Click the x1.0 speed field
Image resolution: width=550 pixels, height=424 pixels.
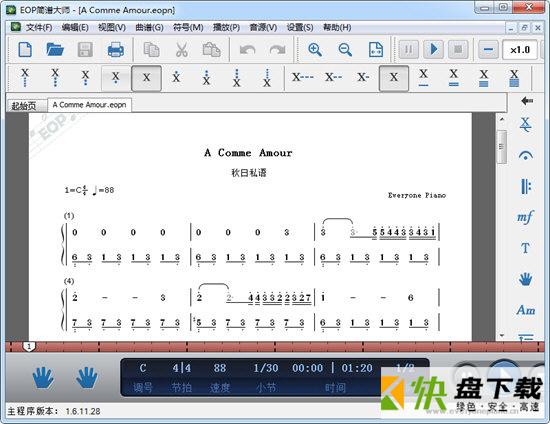tap(520, 49)
